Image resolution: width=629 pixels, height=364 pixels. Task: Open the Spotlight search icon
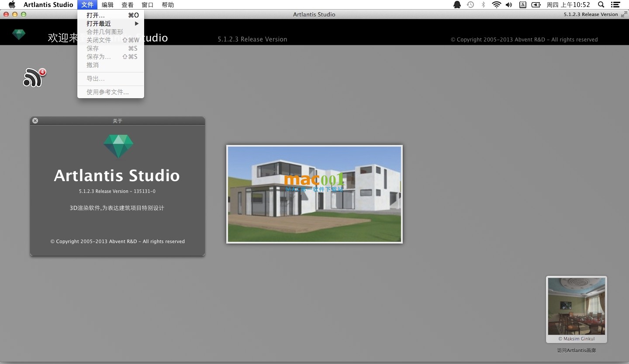(601, 5)
